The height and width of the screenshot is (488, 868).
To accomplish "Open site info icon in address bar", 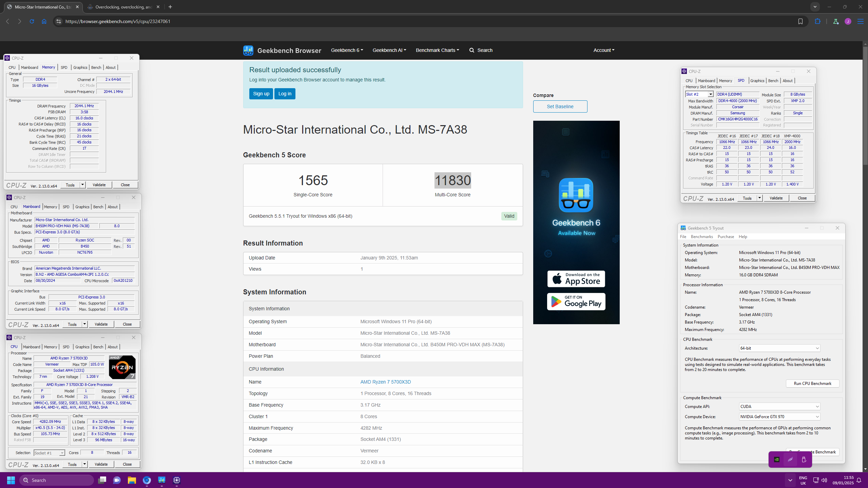I will click(x=59, y=21).
